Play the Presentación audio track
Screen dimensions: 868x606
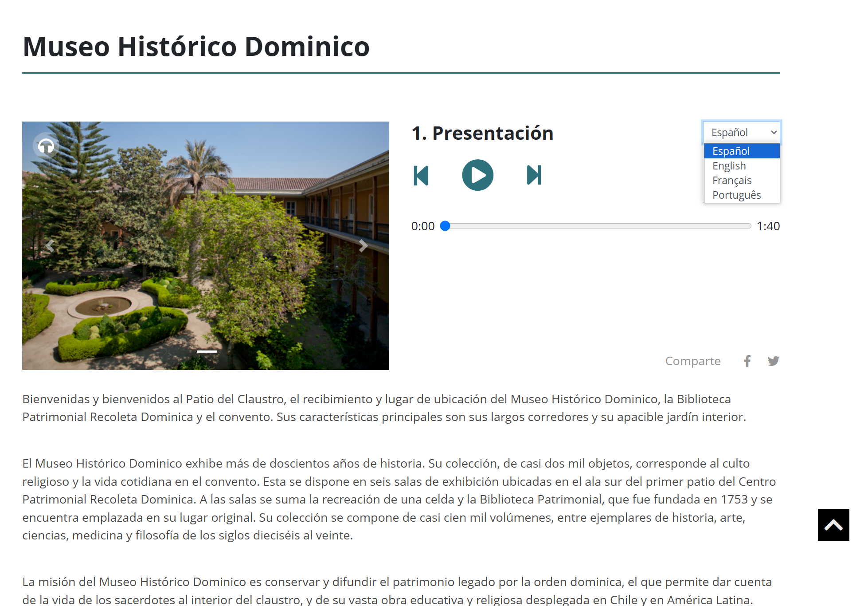(x=477, y=175)
